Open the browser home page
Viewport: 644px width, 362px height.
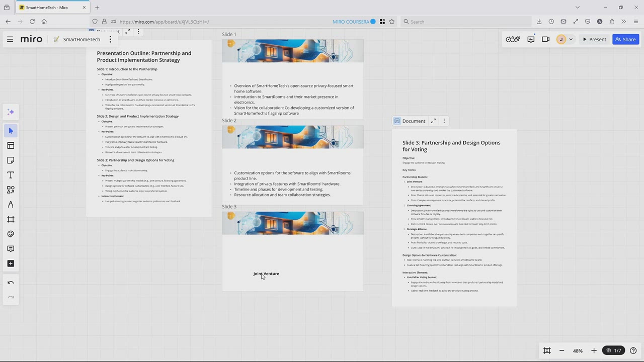[x=44, y=22]
